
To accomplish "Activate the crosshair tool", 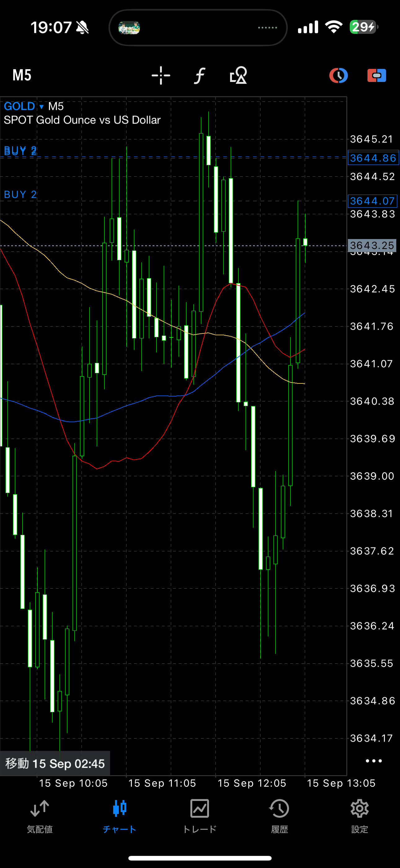I will (161, 75).
